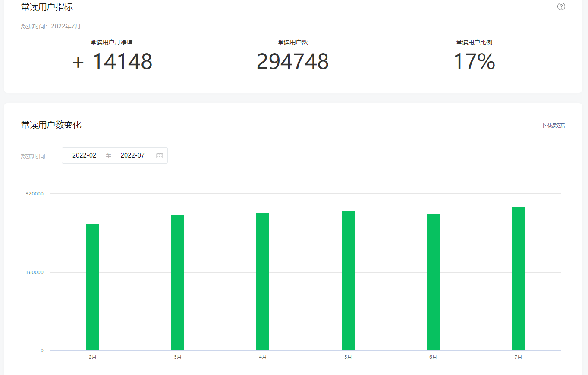Click the help question mark icon
The width and height of the screenshot is (588, 375).
561,6
